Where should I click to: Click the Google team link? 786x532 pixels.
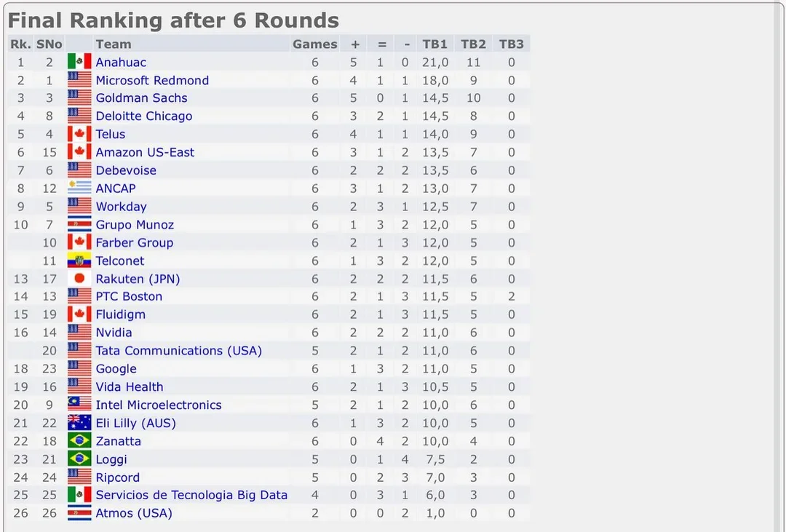pyautogui.click(x=116, y=369)
